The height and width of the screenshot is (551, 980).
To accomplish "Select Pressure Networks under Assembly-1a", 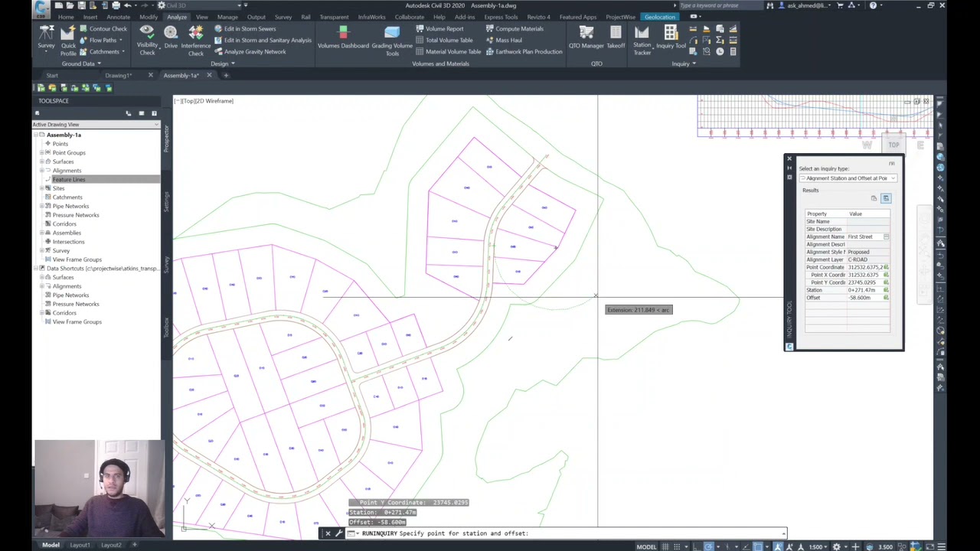I will point(76,215).
